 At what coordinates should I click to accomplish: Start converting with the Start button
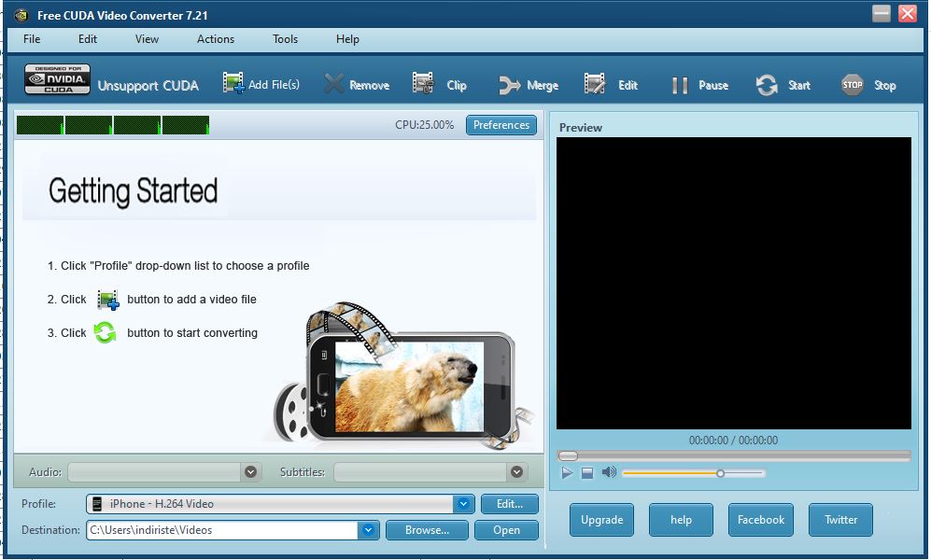(x=783, y=85)
